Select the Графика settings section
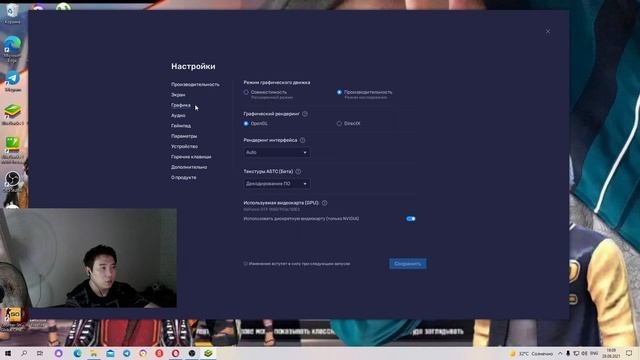Screen dimensions: 640x360 click(x=180, y=105)
